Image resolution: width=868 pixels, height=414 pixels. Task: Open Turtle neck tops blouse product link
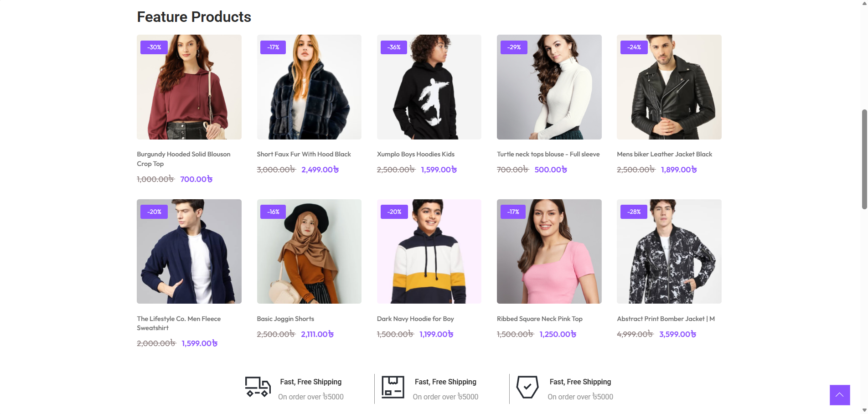[x=548, y=155]
